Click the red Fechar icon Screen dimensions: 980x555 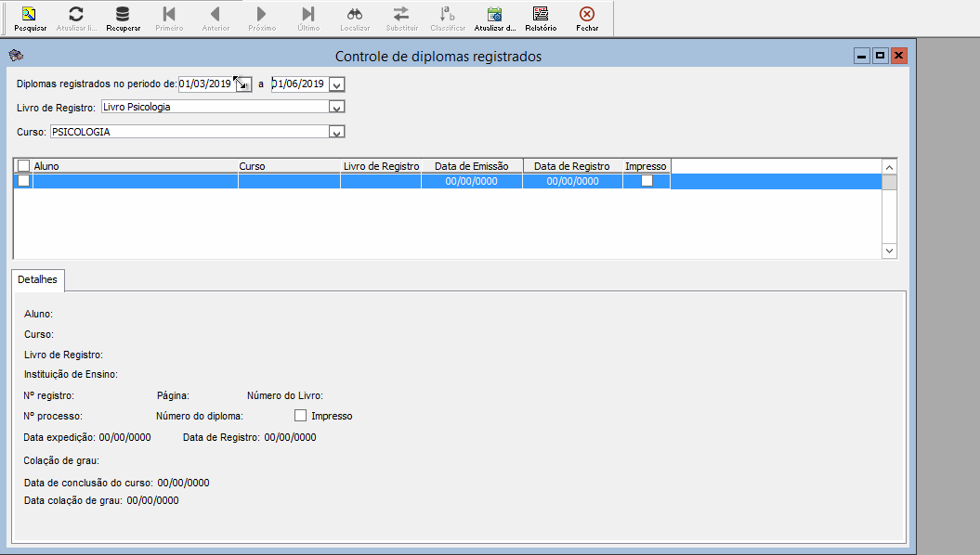coord(587,15)
